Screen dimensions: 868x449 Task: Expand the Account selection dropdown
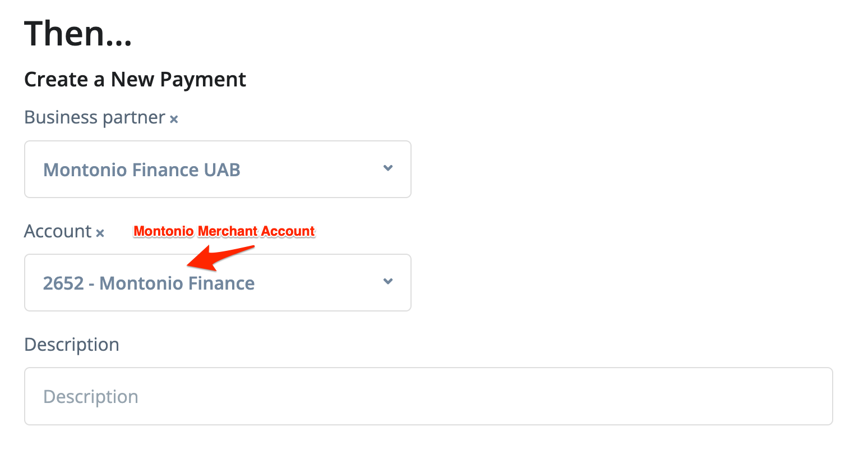pos(218,282)
